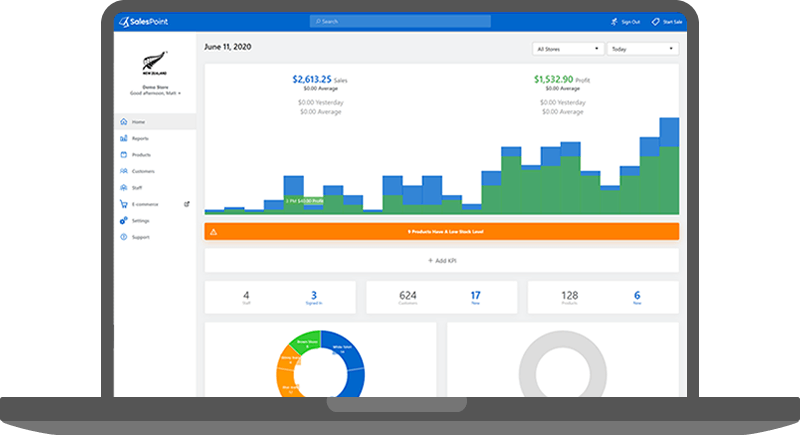
Task: Click the Add KPI button
Action: point(442,261)
